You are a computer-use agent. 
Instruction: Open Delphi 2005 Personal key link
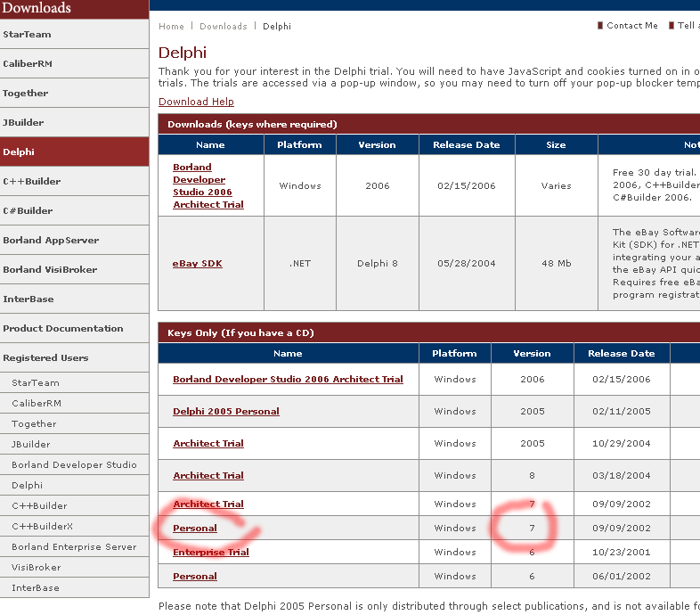[x=226, y=412]
